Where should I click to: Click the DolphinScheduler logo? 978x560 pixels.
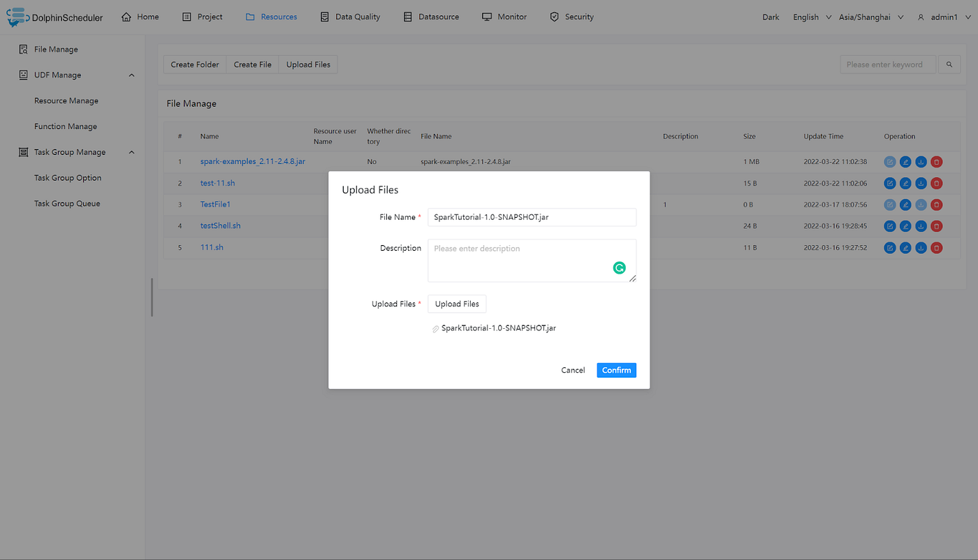click(x=15, y=17)
